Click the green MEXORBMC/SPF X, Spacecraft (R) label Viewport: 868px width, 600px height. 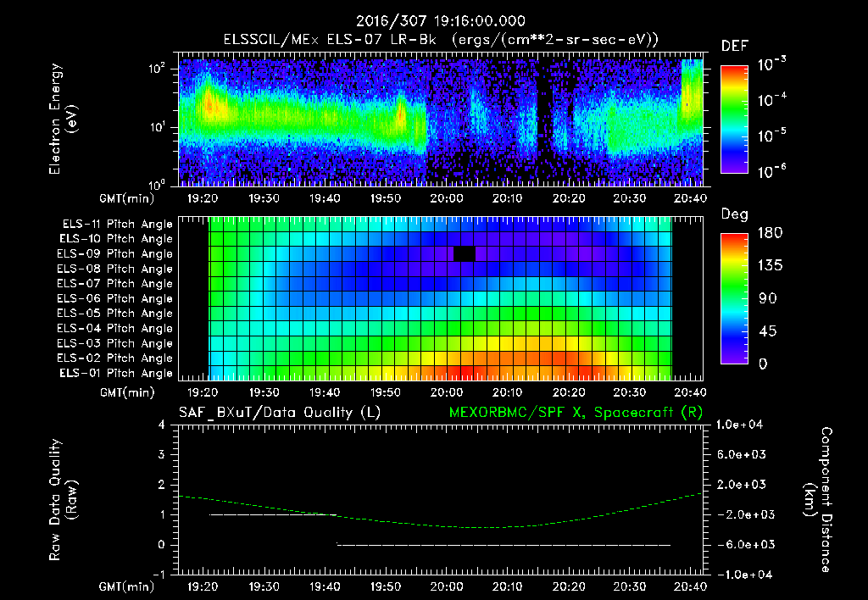576,413
